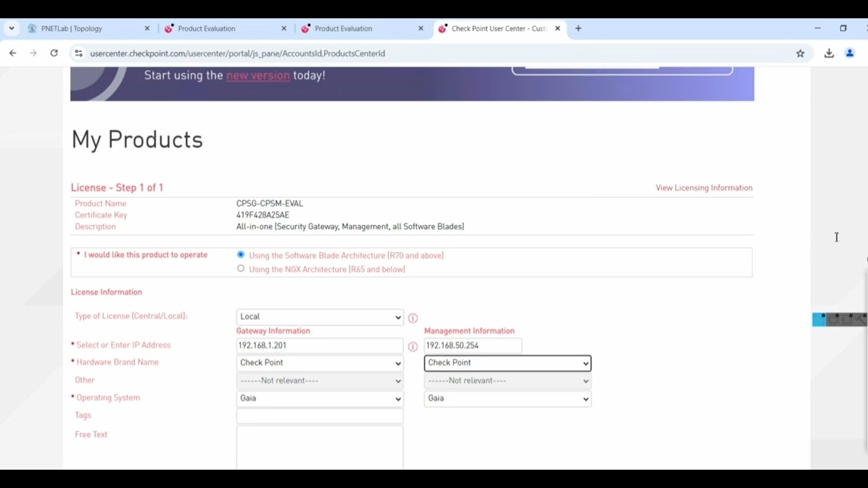868x488 pixels.
Task: Click the gateway IP address field 192.168.1.201
Action: coord(319,345)
